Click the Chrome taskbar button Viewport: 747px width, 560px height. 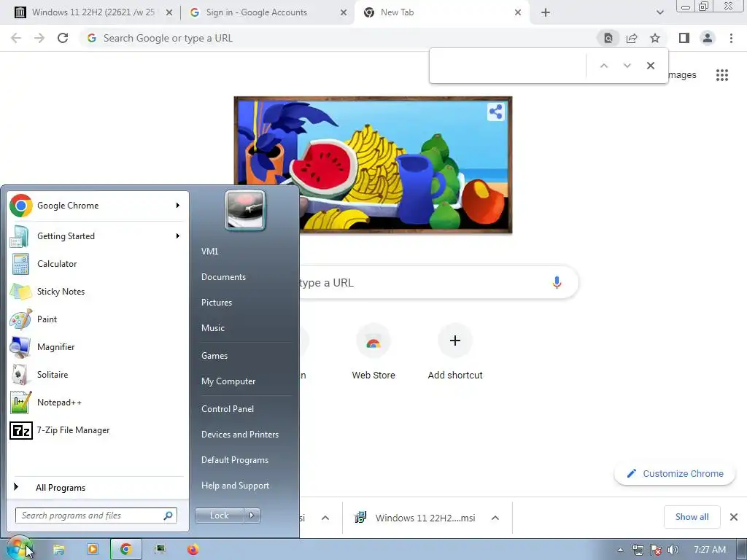click(125, 550)
